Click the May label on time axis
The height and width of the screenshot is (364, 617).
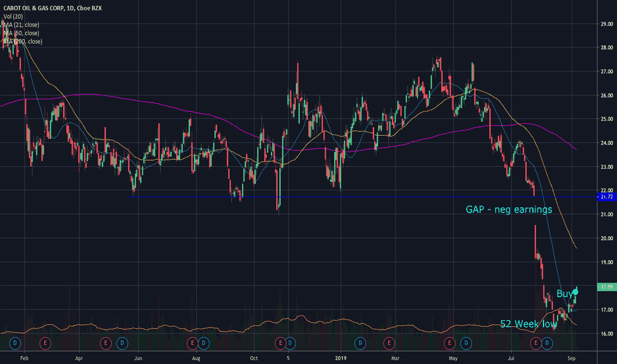(453, 358)
